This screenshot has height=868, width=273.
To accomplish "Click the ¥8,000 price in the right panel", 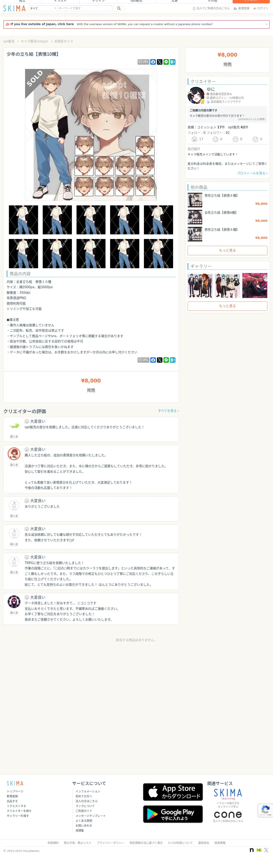I will (x=227, y=55).
